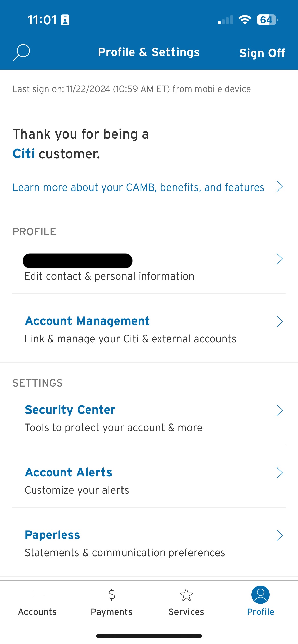Tap the battery level indicator
Screen dimensions: 298x644
tap(267, 20)
